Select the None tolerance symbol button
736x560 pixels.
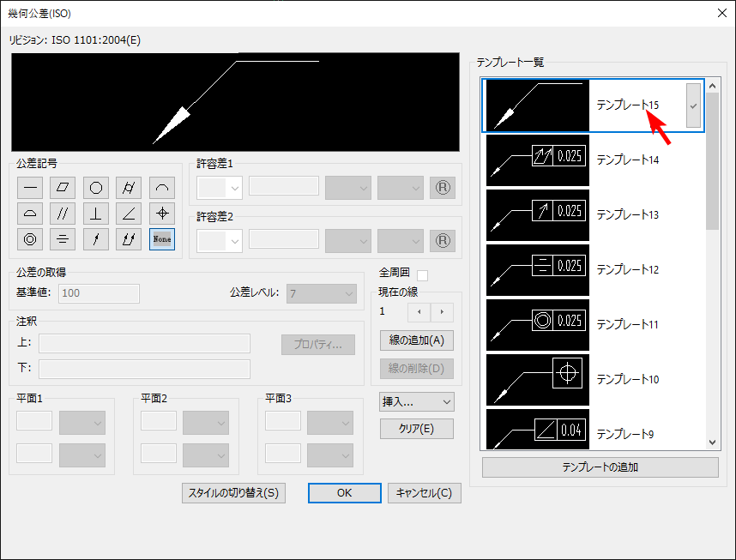[x=161, y=239]
